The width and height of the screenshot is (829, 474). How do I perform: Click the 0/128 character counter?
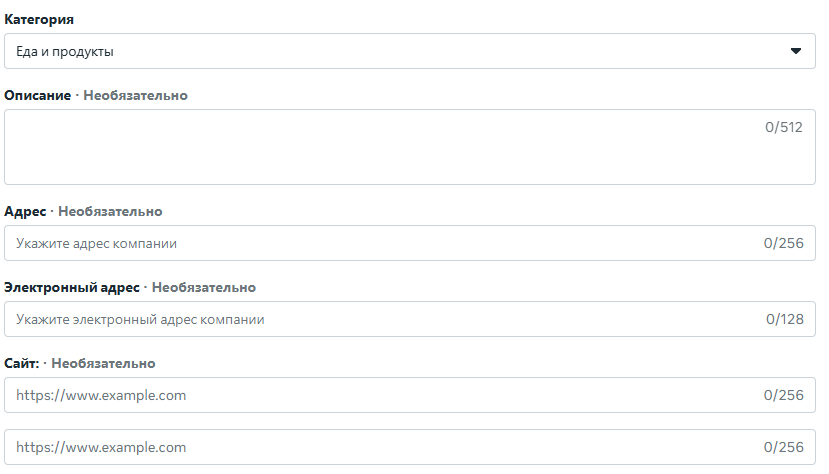(x=785, y=319)
